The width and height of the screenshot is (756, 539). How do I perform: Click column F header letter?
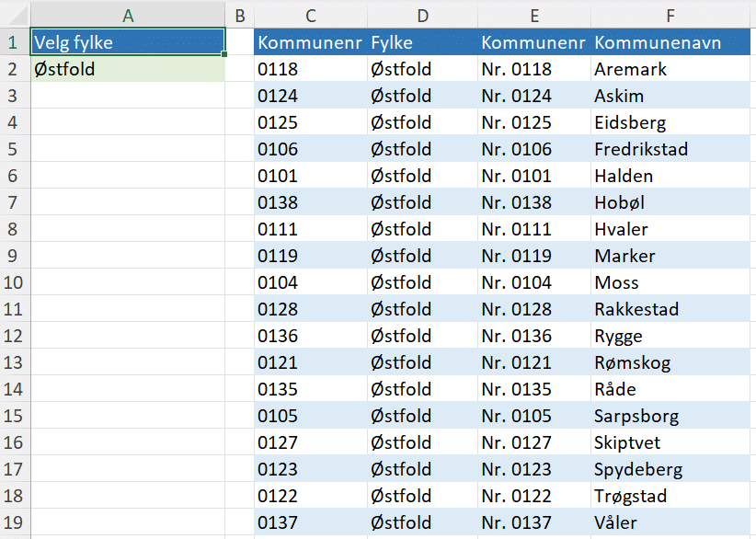pyautogui.click(x=671, y=15)
